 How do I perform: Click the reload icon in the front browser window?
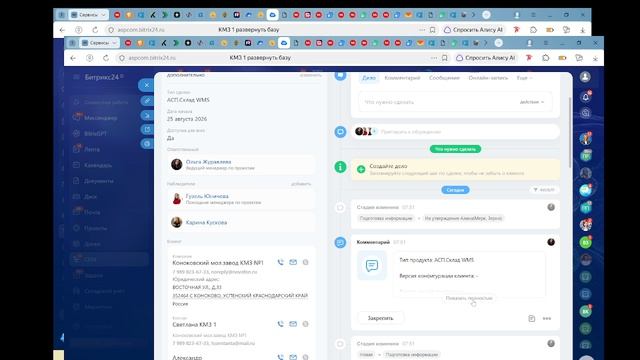(x=106, y=58)
